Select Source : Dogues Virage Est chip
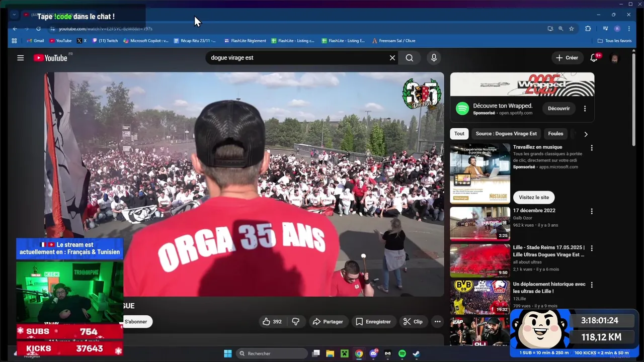The image size is (644, 362). (506, 134)
